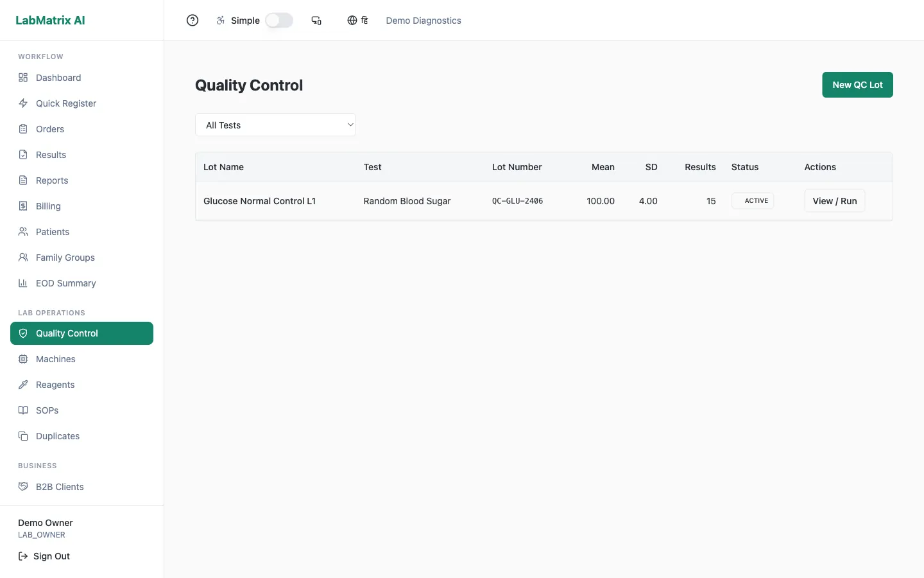Click the Quick Register lightning icon
The width and height of the screenshot is (924, 578).
(23, 103)
